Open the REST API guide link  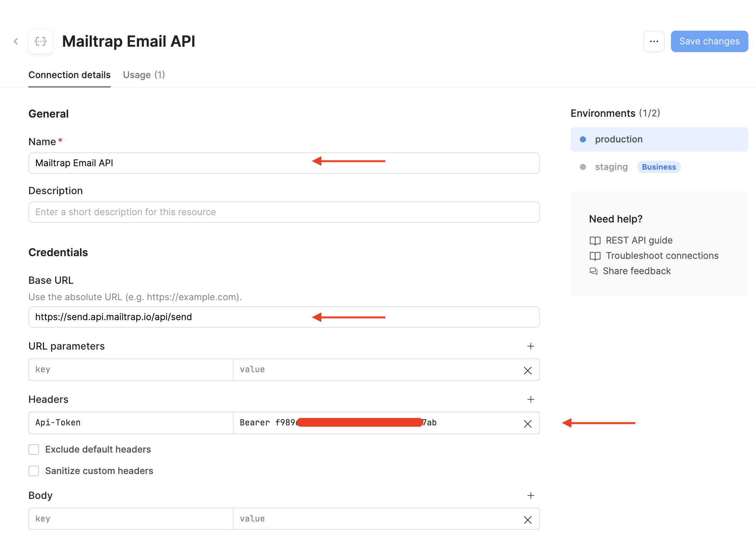pos(639,240)
